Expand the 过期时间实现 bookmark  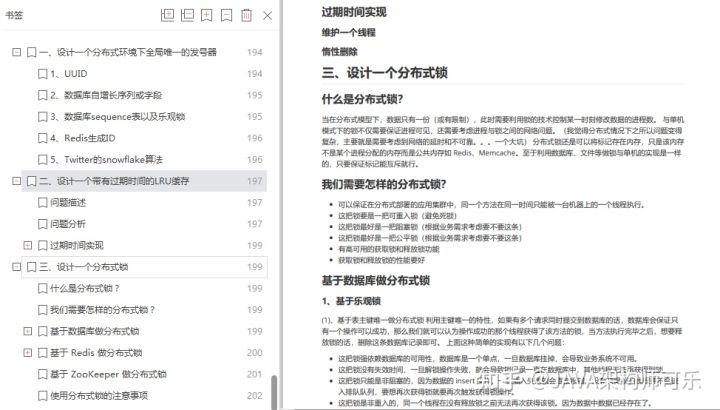click(28, 245)
